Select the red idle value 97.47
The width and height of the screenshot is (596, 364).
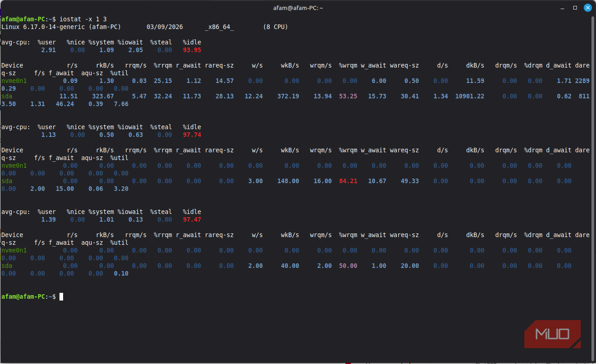[x=192, y=219]
